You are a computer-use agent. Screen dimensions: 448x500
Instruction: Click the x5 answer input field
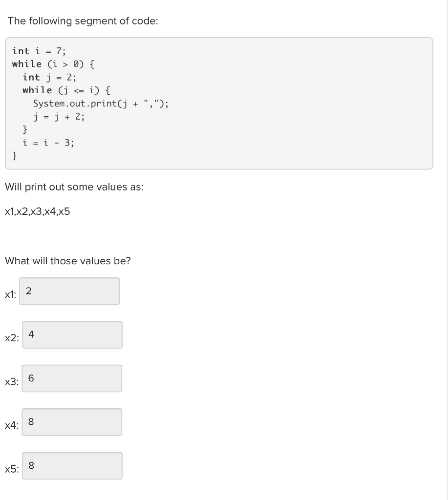(72, 465)
